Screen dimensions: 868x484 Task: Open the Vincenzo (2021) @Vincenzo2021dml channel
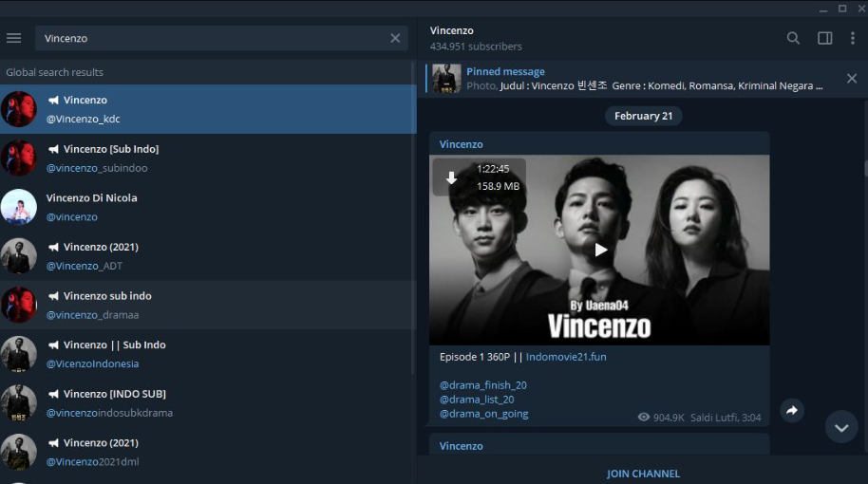pyautogui.click(x=208, y=452)
